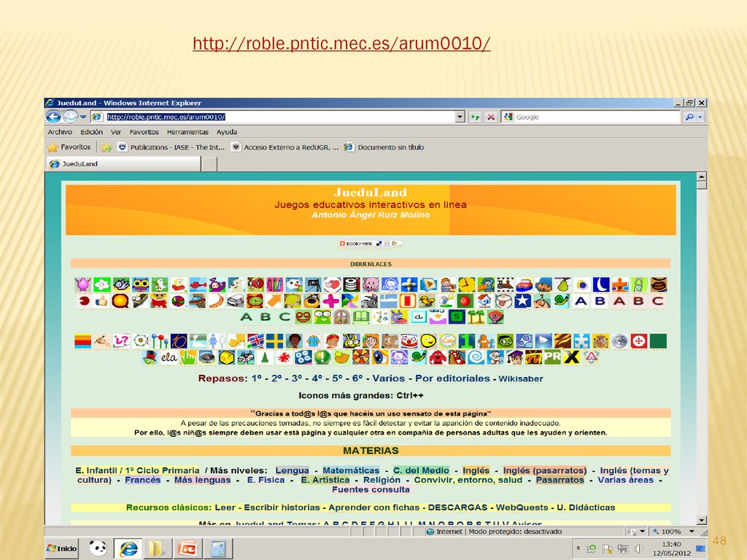
Task: Click the orange puzzle piece icon
Action: click(620, 285)
